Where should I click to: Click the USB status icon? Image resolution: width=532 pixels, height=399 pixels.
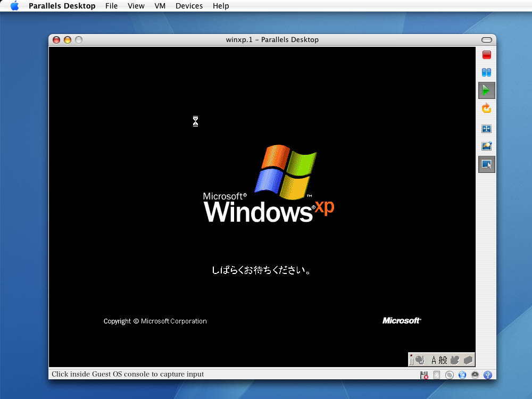[487, 375]
